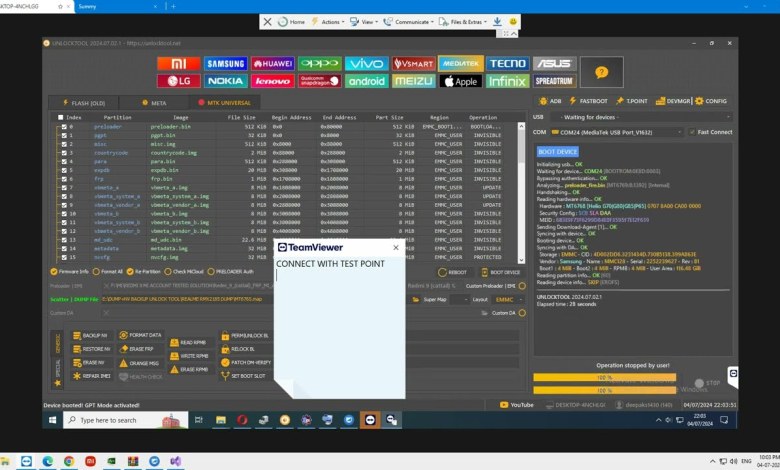Enable the Format All option

pos(107,272)
